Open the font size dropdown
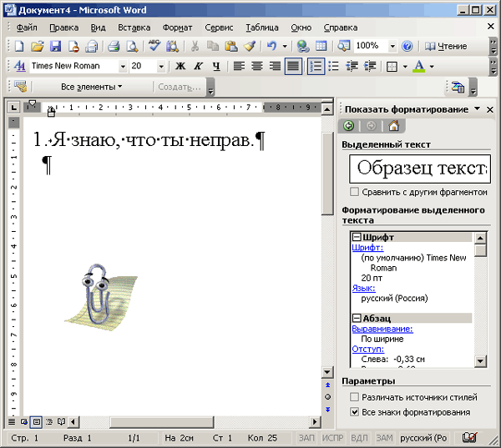This screenshot has height=448, width=501. (161, 67)
